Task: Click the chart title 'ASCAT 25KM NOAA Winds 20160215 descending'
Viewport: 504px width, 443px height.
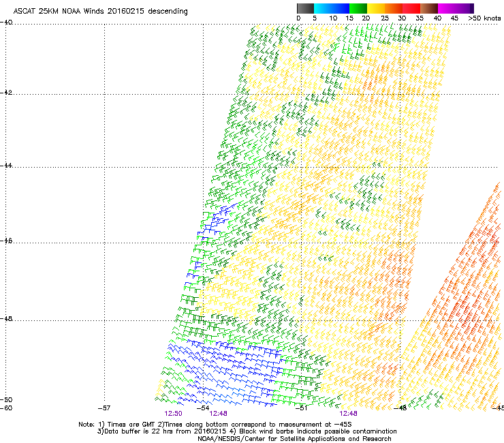Action: [x=101, y=12]
